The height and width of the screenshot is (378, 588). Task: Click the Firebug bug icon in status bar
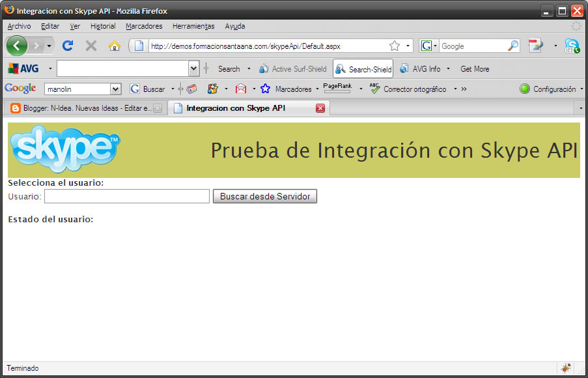pyautogui.click(x=566, y=368)
